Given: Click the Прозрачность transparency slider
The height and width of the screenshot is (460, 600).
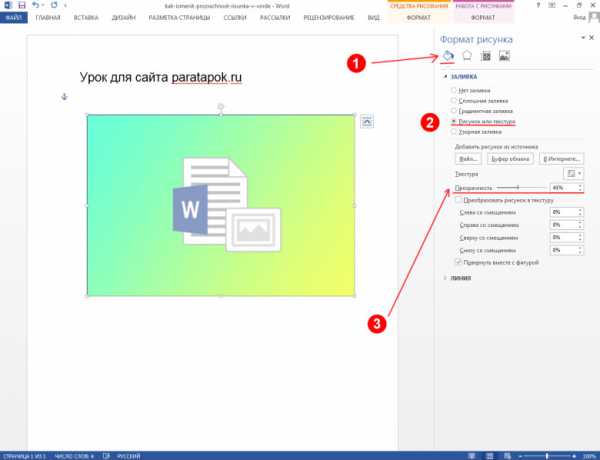Looking at the screenshot, I should tap(521, 188).
